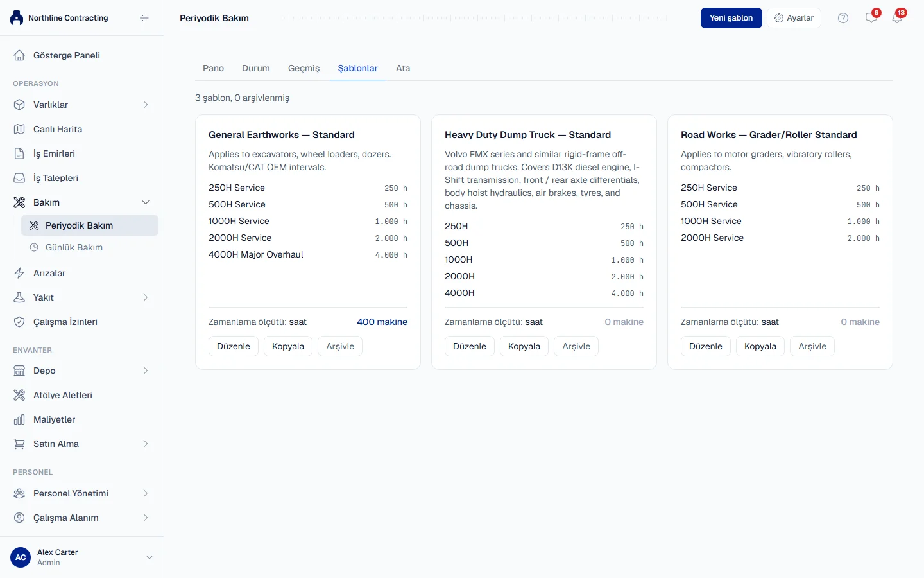Collapse sidebar with the back arrow icon
This screenshot has width=924, height=578.
click(x=144, y=18)
